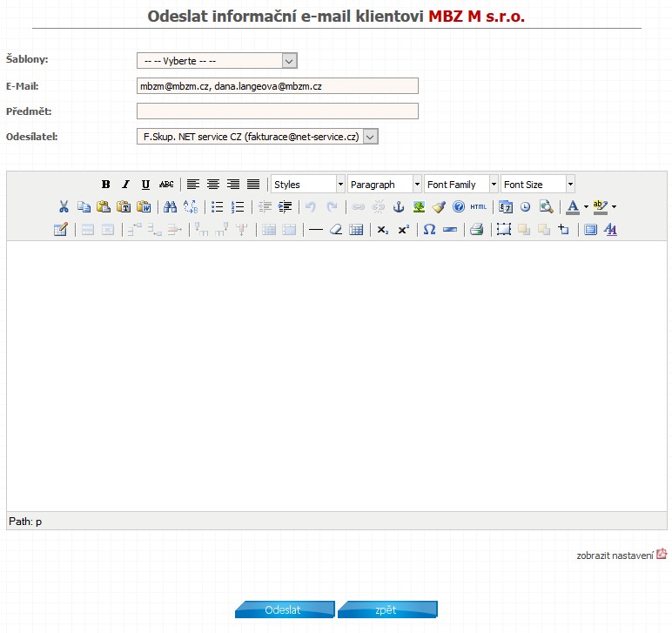Screen dimensions: 672x633
Task: Click the Redo arrow
Action: [332, 207]
